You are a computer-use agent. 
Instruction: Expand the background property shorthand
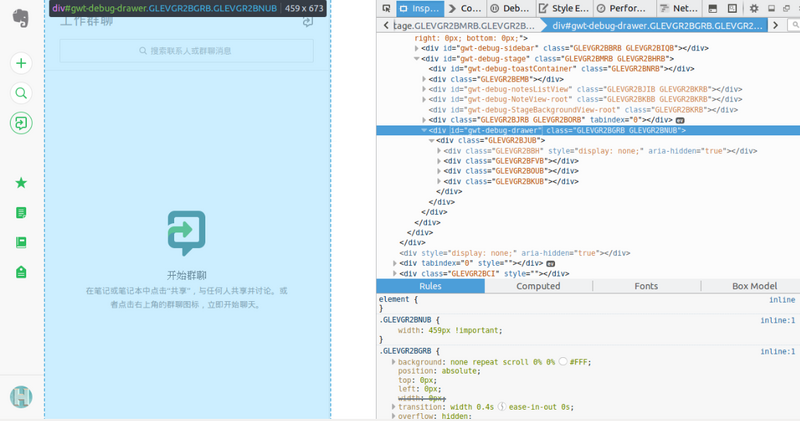(x=393, y=362)
